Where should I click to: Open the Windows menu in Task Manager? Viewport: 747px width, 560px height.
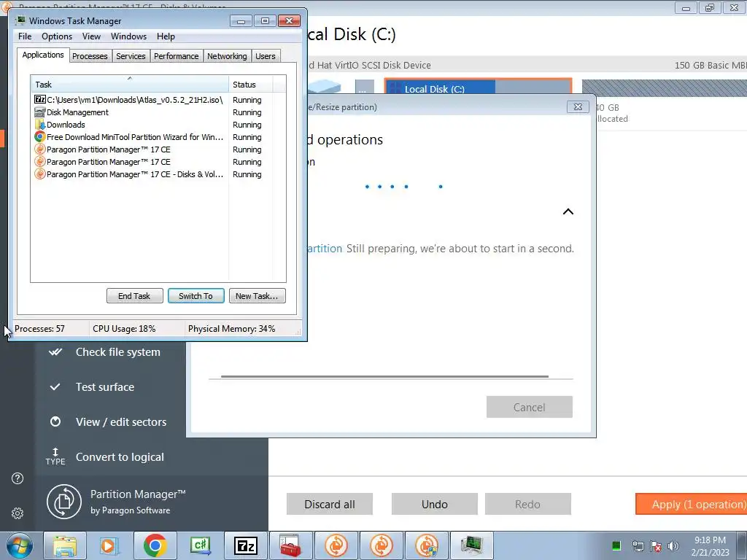(x=128, y=36)
